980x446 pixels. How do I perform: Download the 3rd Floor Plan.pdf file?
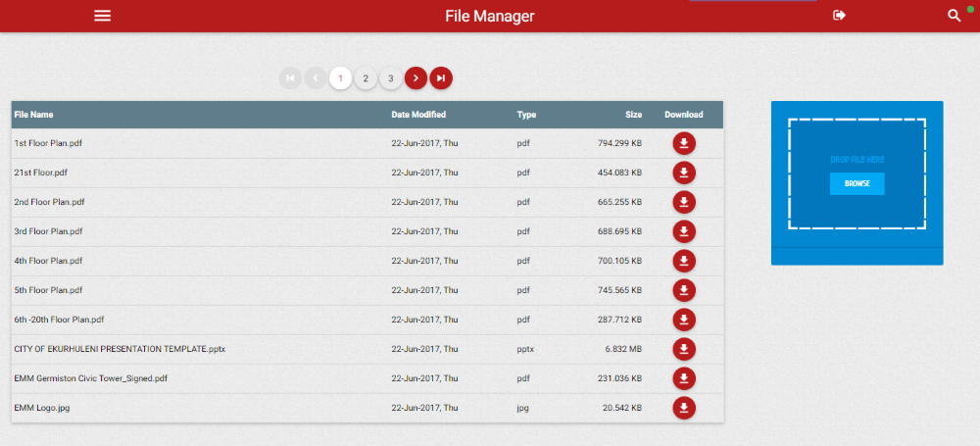(684, 231)
